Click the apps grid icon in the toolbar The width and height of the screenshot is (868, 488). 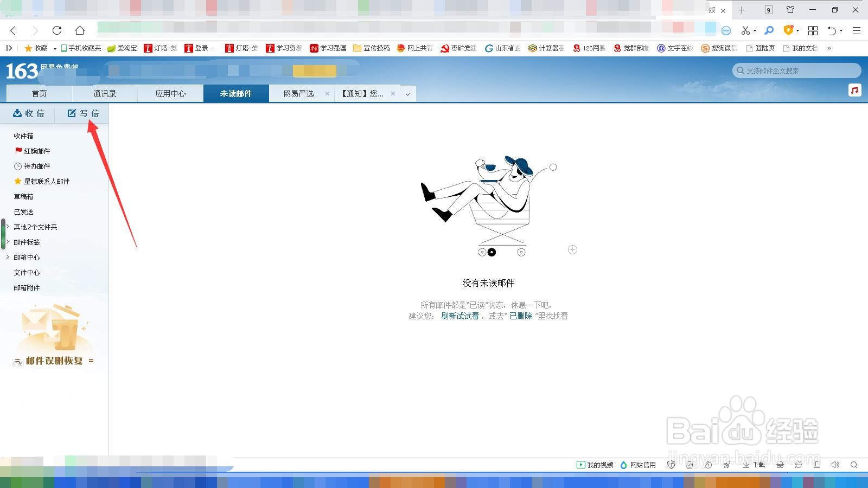813,31
